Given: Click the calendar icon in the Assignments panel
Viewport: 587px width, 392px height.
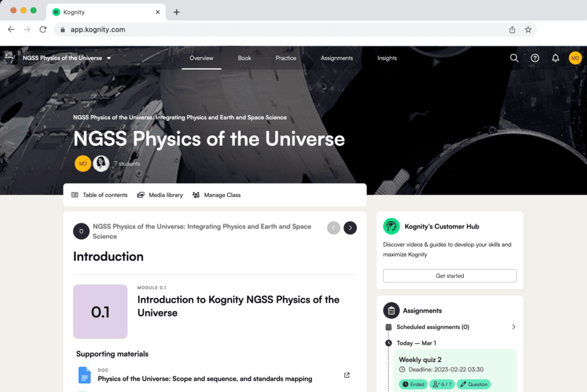Looking at the screenshot, I should coord(389,327).
